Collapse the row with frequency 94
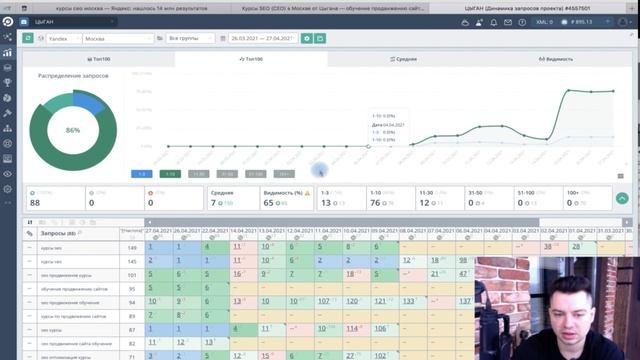 point(29,302)
